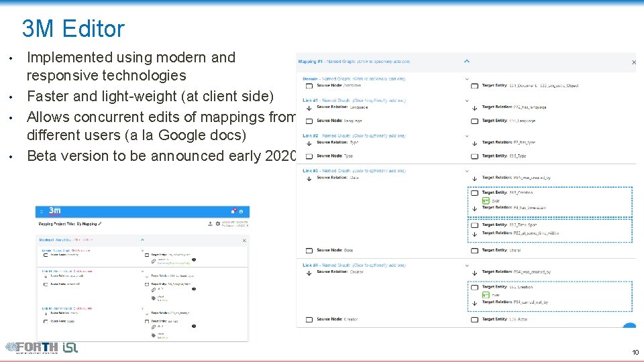This screenshot has width=644, height=362.
Task: Click the text 'Faster and light-weight (at client side)'
Action: click(150, 96)
